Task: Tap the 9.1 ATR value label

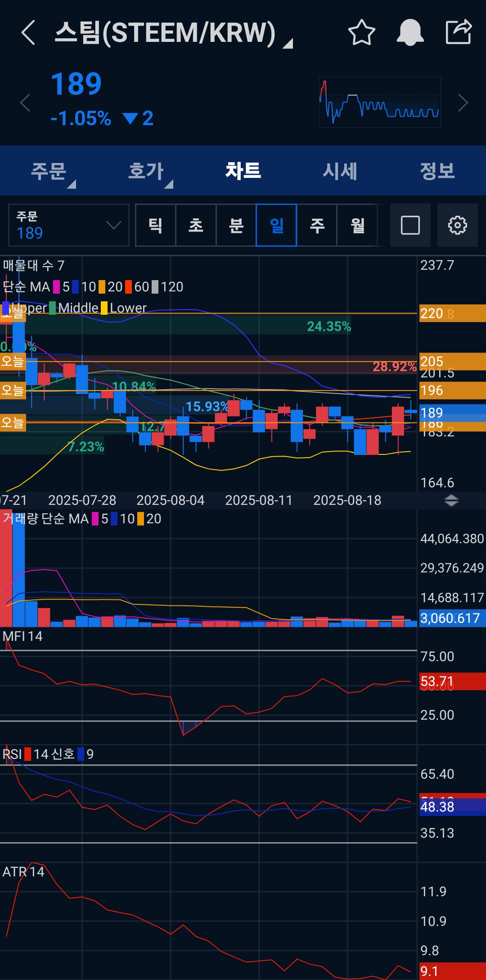Action: point(452,971)
